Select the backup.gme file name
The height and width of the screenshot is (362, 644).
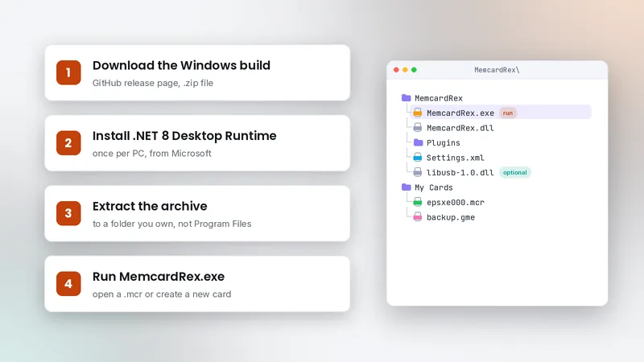click(451, 217)
